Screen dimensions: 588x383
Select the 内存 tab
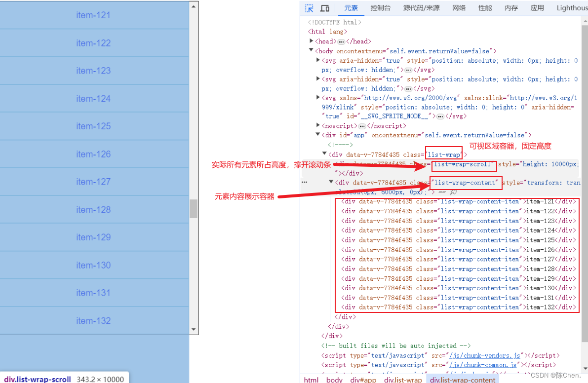tap(511, 8)
